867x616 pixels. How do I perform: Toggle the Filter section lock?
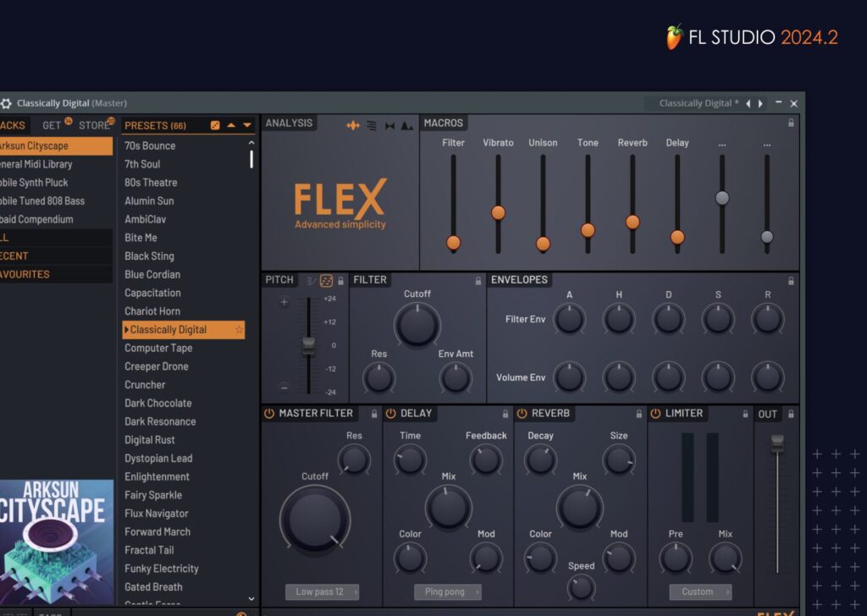pyautogui.click(x=478, y=281)
